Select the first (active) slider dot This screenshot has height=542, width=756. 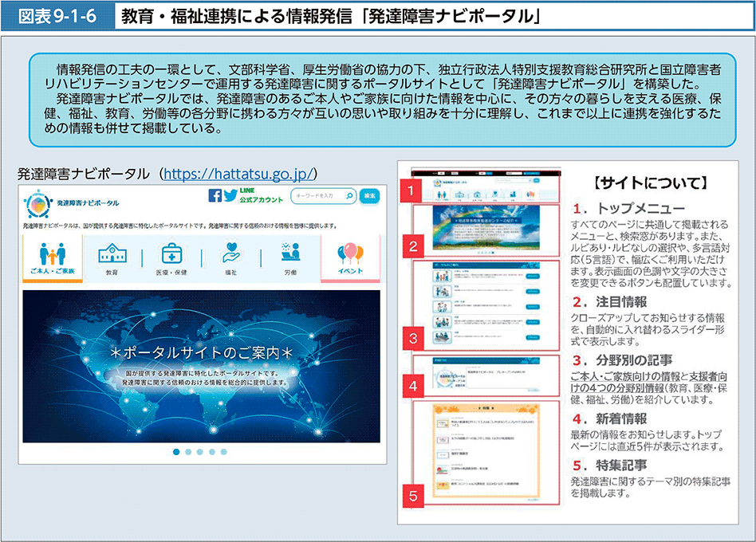pyautogui.click(x=176, y=452)
